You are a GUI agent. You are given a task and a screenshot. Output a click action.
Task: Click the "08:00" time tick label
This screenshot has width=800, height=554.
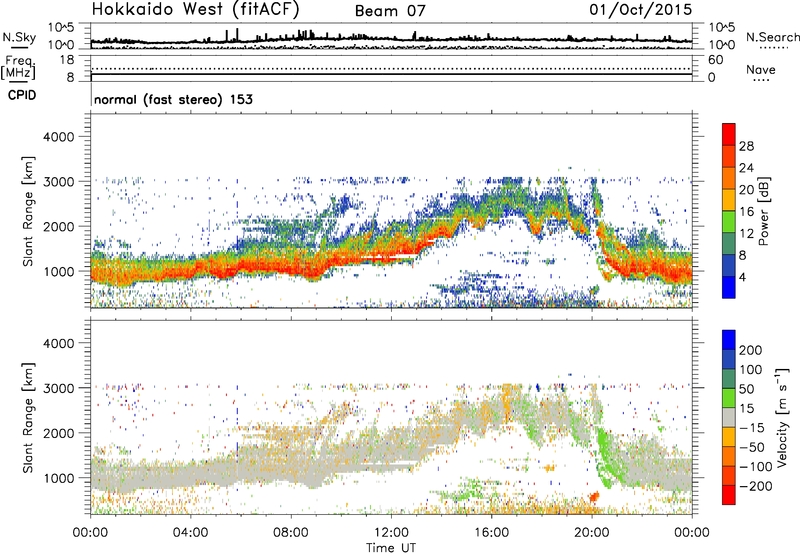(291, 533)
